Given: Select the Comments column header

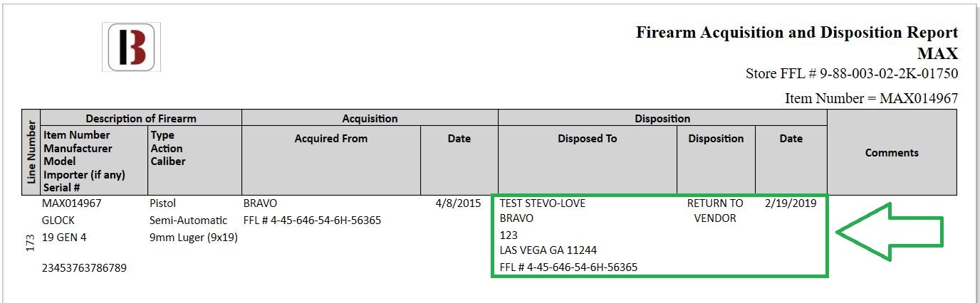Looking at the screenshot, I should pyautogui.click(x=892, y=152).
